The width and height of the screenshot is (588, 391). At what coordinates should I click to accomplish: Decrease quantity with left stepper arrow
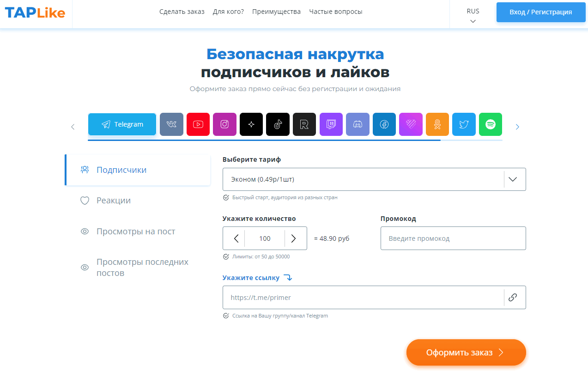click(236, 238)
